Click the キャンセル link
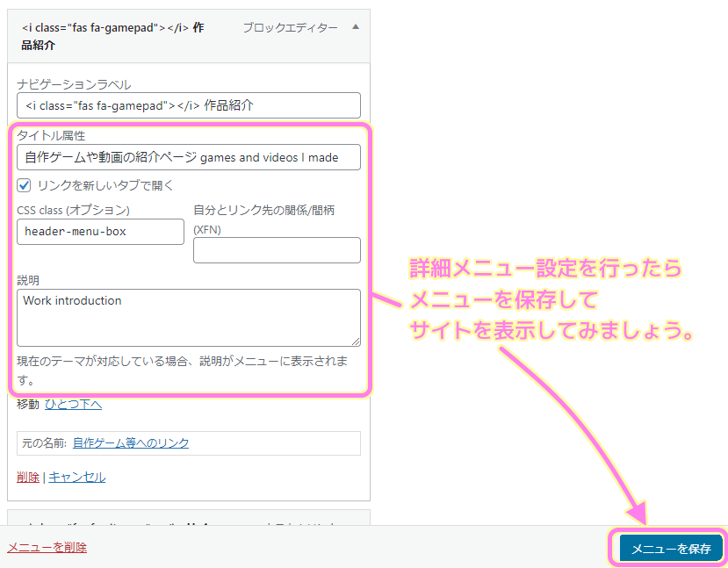The width and height of the screenshot is (728, 568). tap(77, 477)
